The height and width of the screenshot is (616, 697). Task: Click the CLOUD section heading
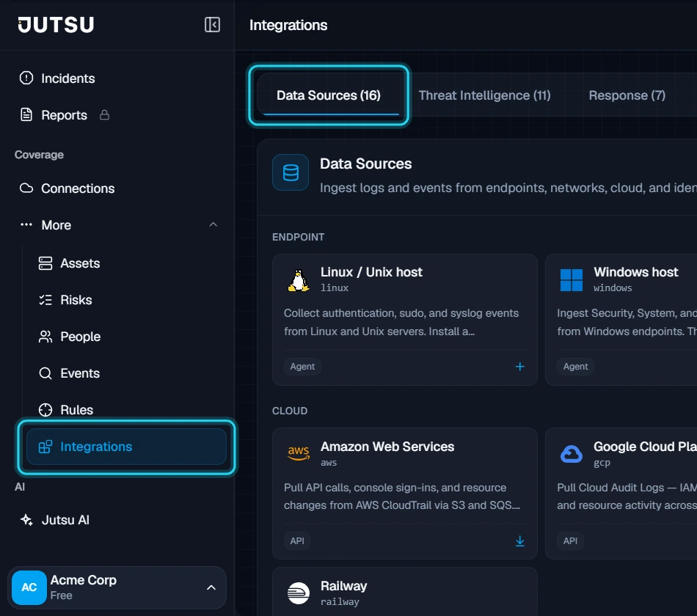pyautogui.click(x=290, y=411)
